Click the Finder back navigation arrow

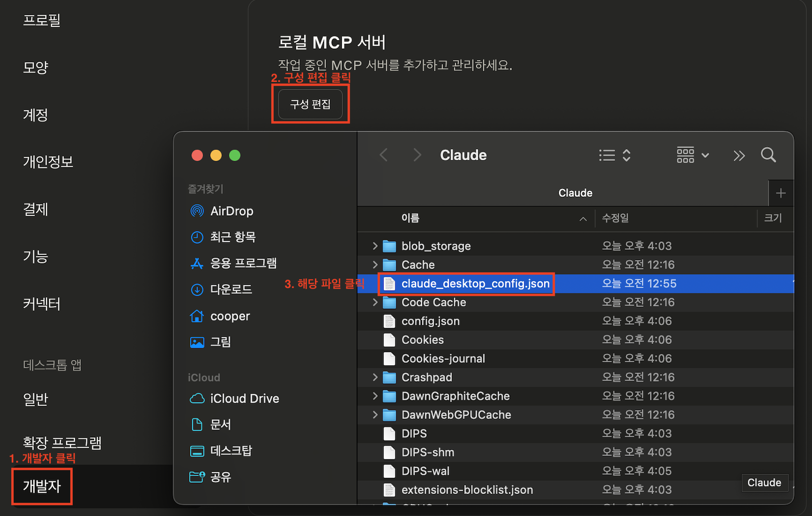click(384, 155)
